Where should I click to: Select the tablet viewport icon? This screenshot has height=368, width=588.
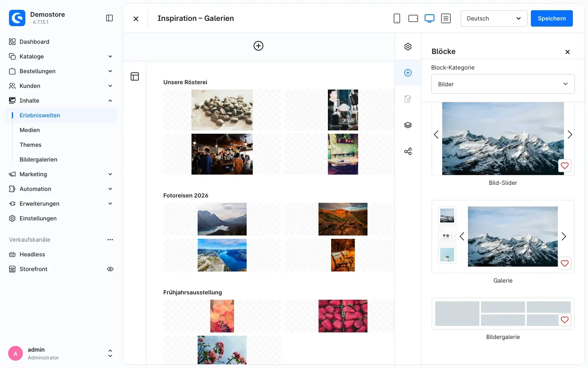pyautogui.click(x=413, y=18)
